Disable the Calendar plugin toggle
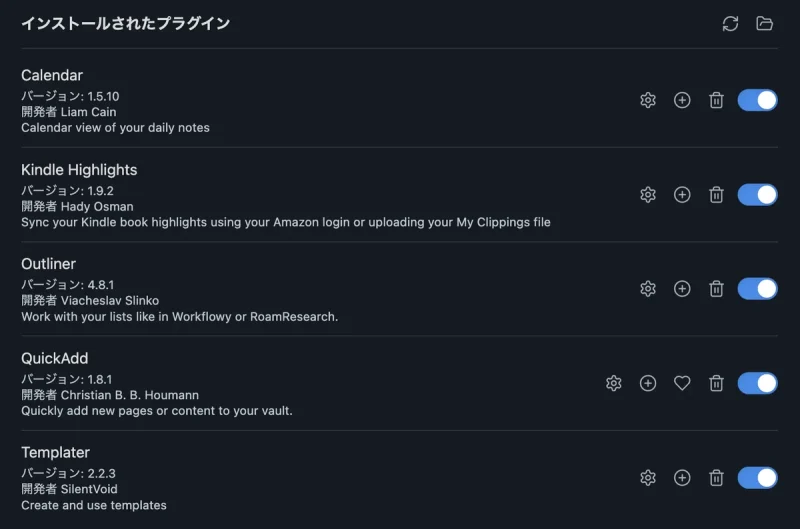The width and height of the screenshot is (800, 529). pyautogui.click(x=758, y=100)
